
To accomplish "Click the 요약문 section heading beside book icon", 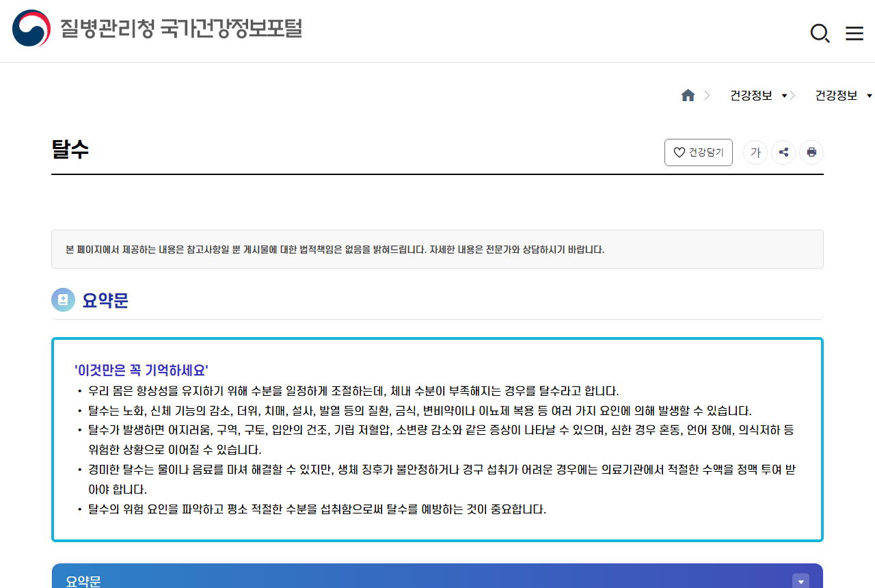I will (105, 300).
